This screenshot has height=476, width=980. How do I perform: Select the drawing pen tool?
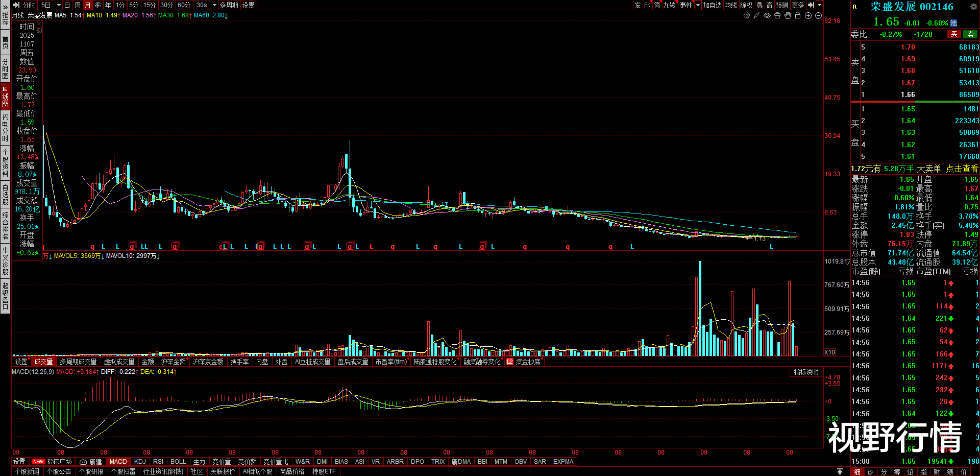(x=756, y=16)
